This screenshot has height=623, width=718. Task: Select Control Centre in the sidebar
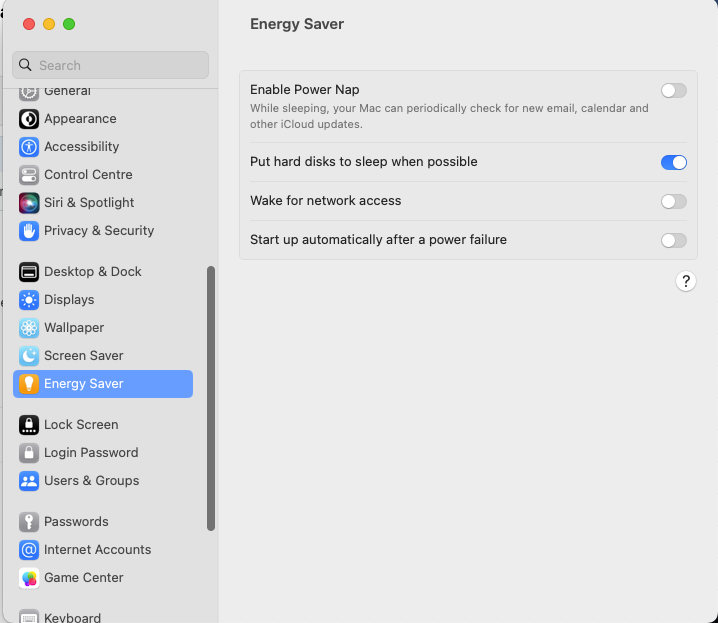103,175
